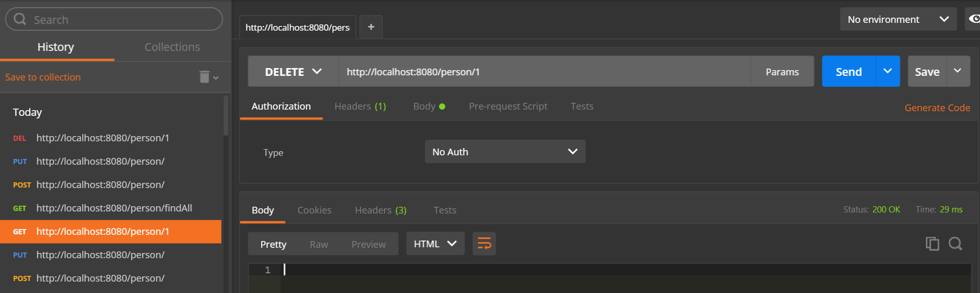Screen dimensions: 980x293
Task: Open the Pre-request Script tab
Action: point(508,106)
